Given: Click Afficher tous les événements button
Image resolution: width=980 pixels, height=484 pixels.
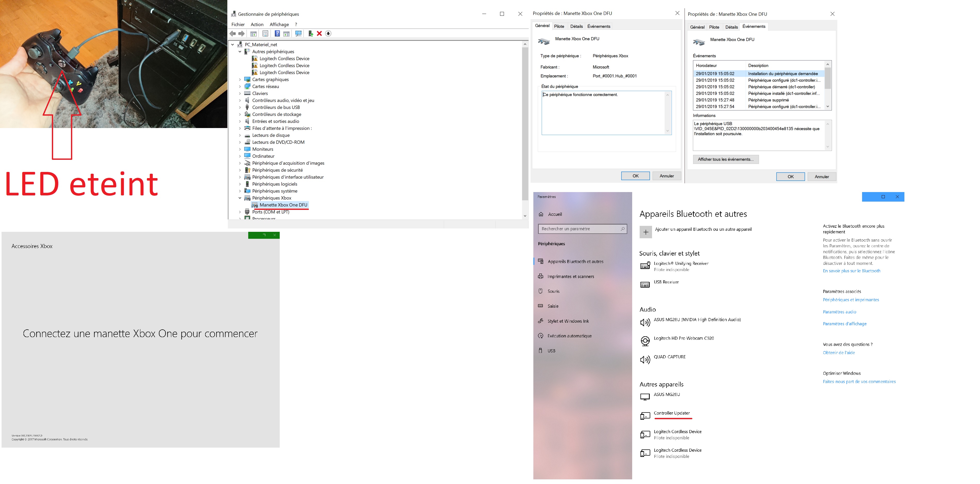Looking at the screenshot, I should (x=726, y=160).
